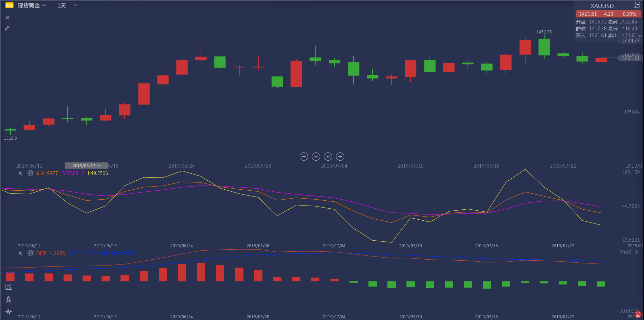
Task: Jump to the latest chart data
Action: pyautogui.click(x=328, y=157)
